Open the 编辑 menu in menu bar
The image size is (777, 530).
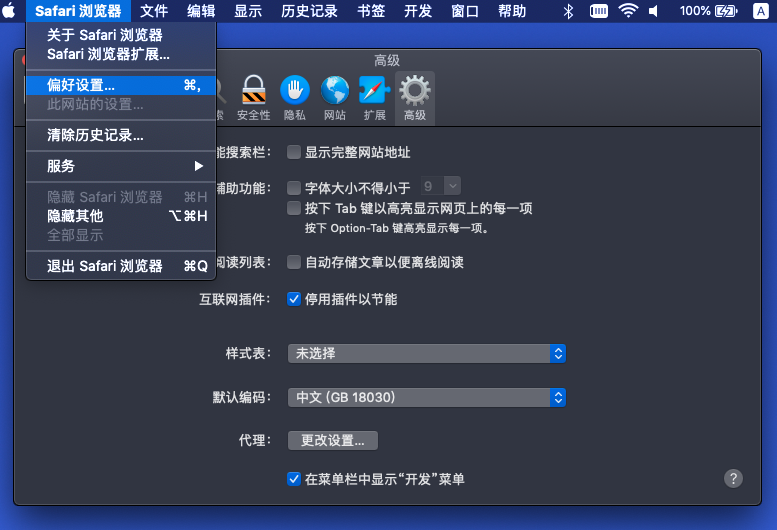[x=201, y=11]
